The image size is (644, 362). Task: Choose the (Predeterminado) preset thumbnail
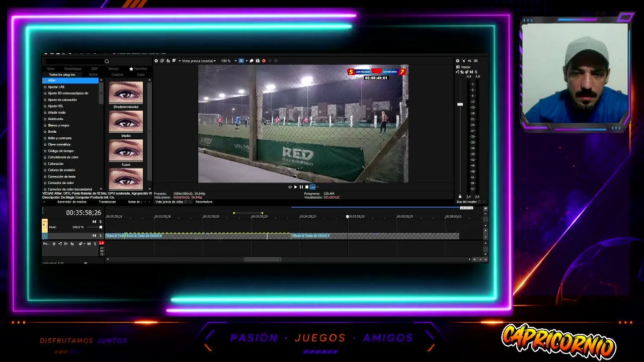(126, 93)
